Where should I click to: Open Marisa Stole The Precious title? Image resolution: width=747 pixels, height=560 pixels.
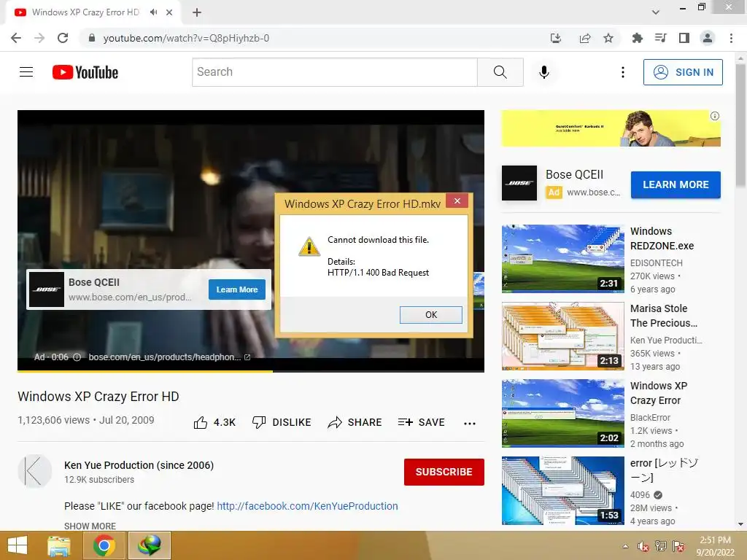point(663,316)
